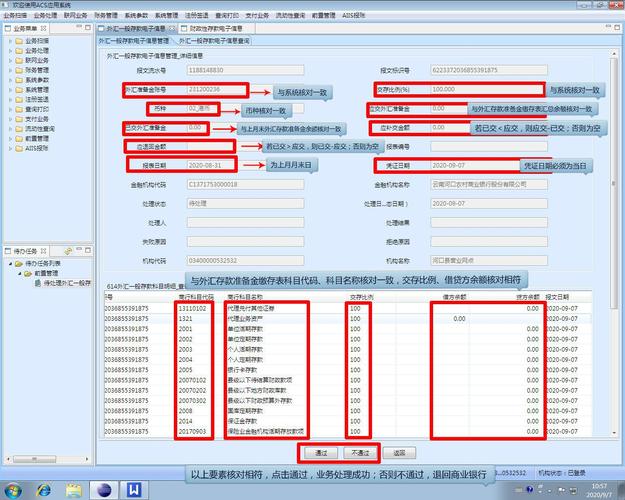Expand the 联网业务 tree node

tap(10, 61)
